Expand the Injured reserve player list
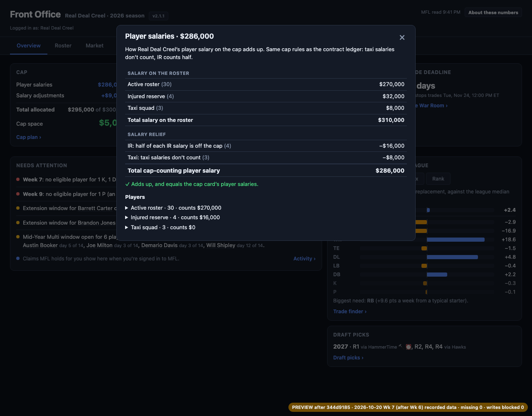 click(172, 218)
